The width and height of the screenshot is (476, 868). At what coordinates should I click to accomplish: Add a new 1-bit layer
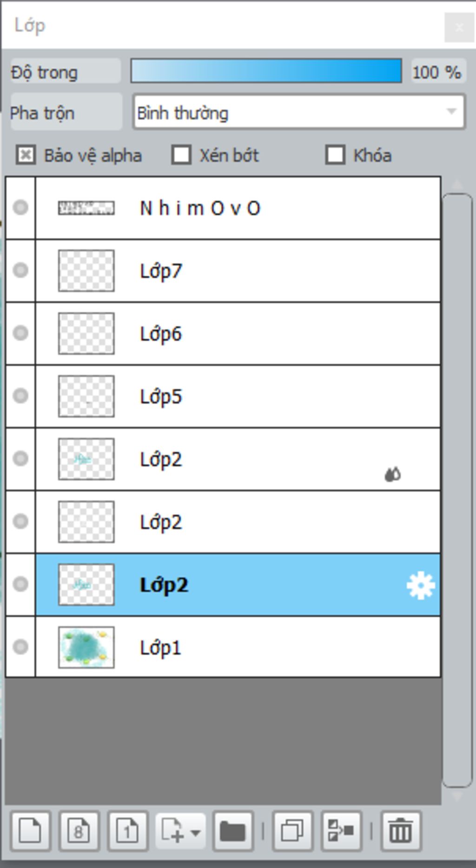(128, 831)
